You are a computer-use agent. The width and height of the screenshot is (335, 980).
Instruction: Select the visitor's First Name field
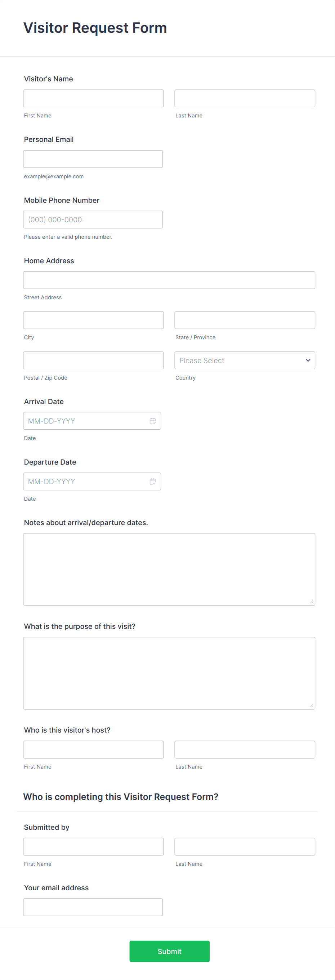tap(93, 98)
